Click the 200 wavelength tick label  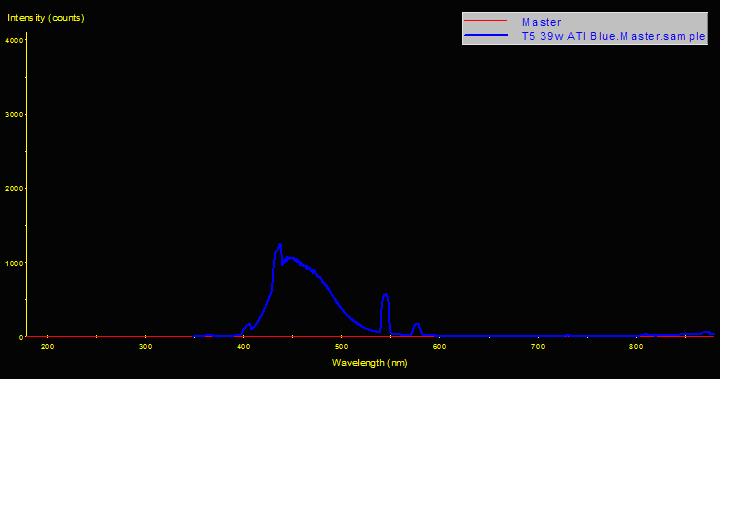coord(47,347)
